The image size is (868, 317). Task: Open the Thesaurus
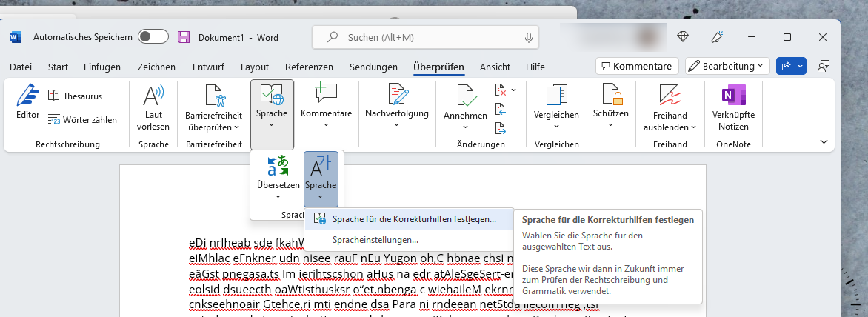pos(75,96)
